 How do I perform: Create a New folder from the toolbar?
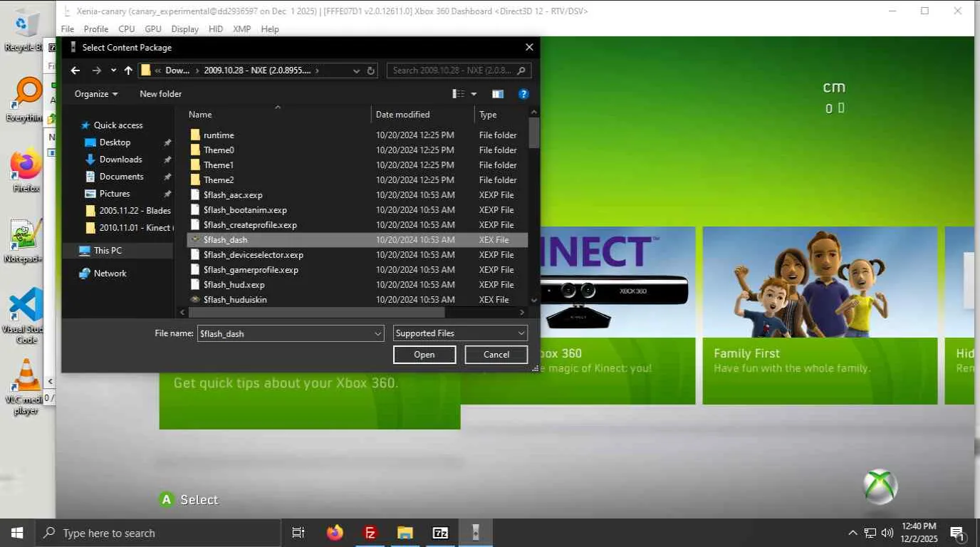coord(160,94)
